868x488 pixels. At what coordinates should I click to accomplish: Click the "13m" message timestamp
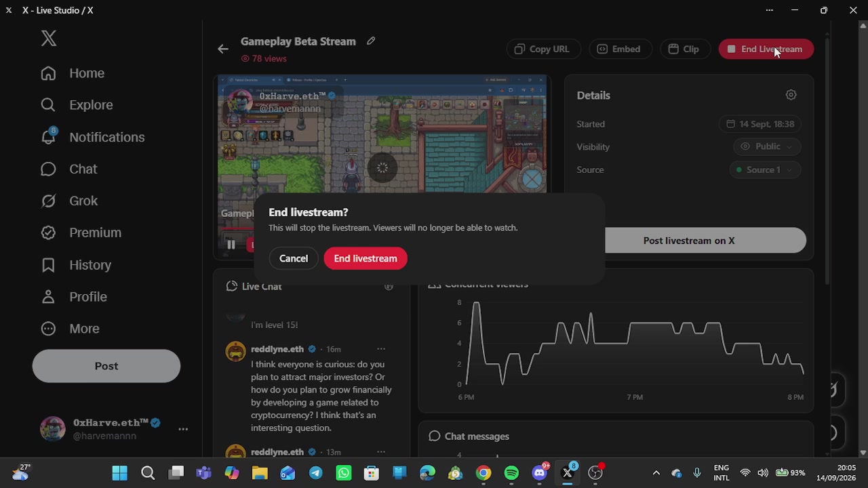(x=333, y=452)
